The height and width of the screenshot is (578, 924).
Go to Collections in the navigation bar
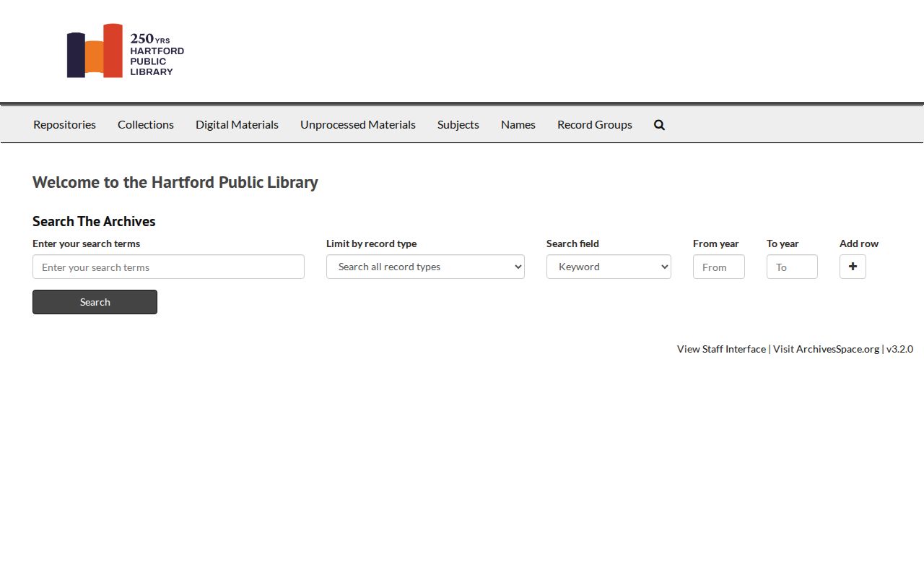(146, 124)
